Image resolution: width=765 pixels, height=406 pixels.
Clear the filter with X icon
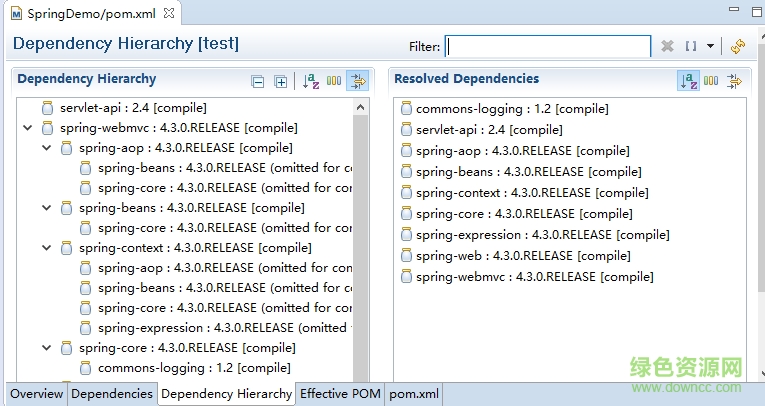(667, 46)
